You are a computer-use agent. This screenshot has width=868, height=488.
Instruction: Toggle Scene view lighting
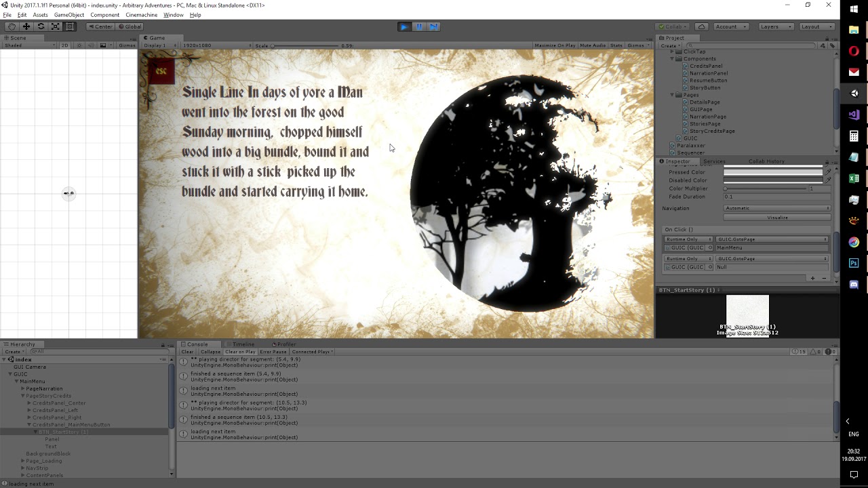tap(79, 45)
